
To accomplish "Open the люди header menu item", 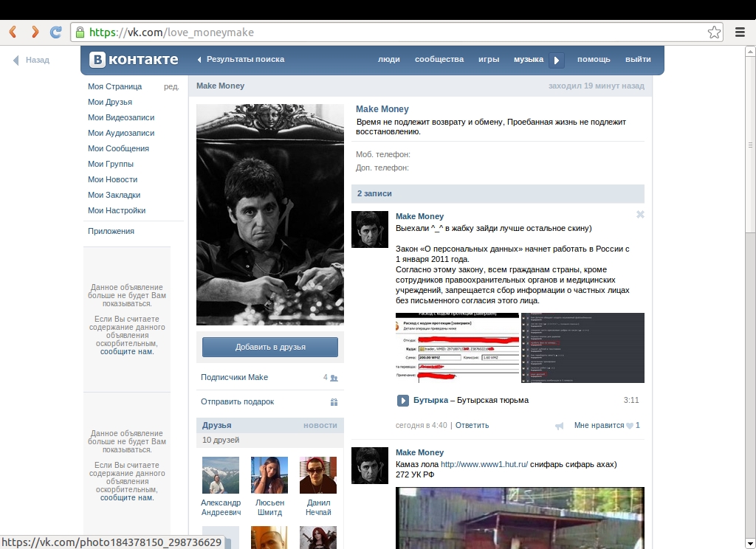I will [x=388, y=59].
